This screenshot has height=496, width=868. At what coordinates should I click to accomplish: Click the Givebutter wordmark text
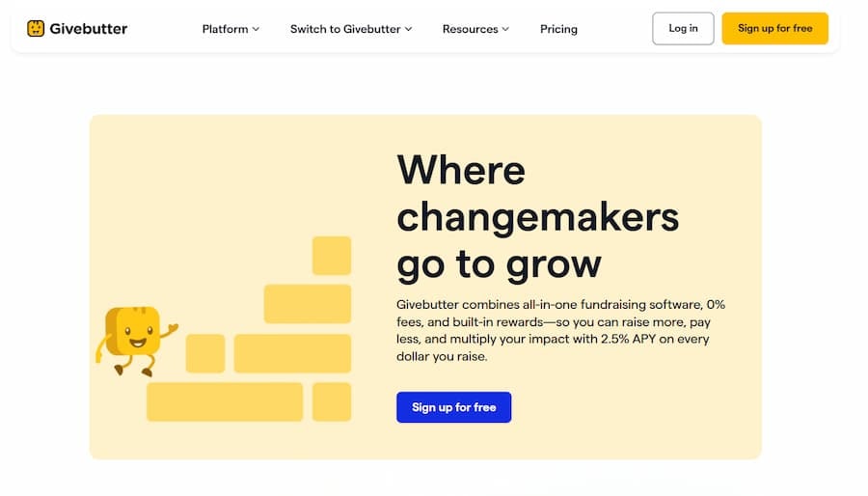(x=91, y=29)
